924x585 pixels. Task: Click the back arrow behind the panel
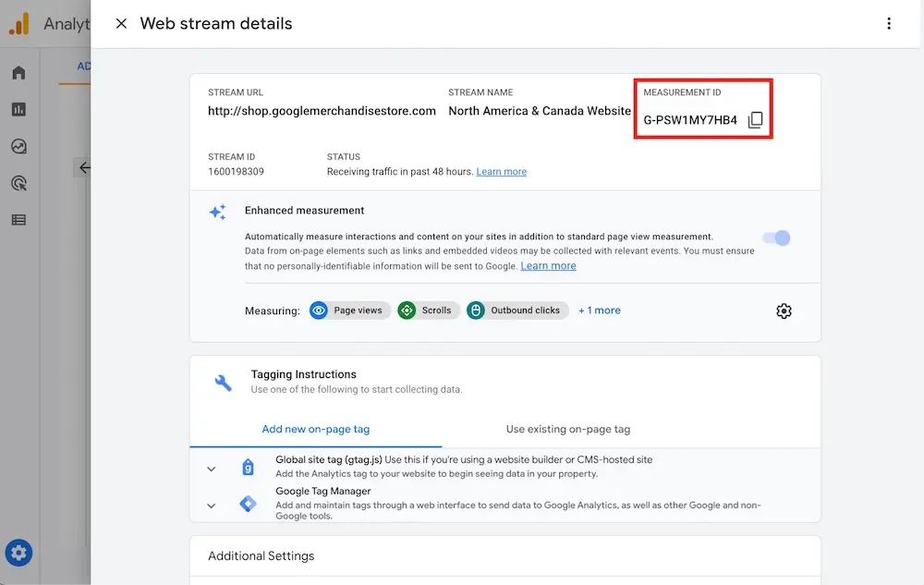pyautogui.click(x=84, y=168)
